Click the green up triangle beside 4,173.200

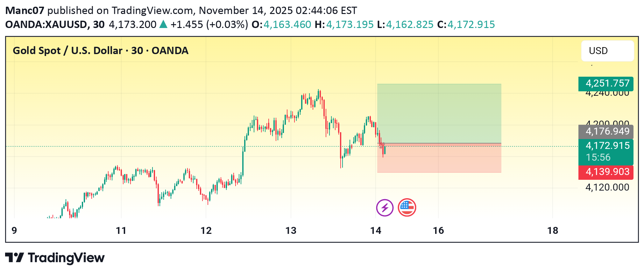(163, 24)
